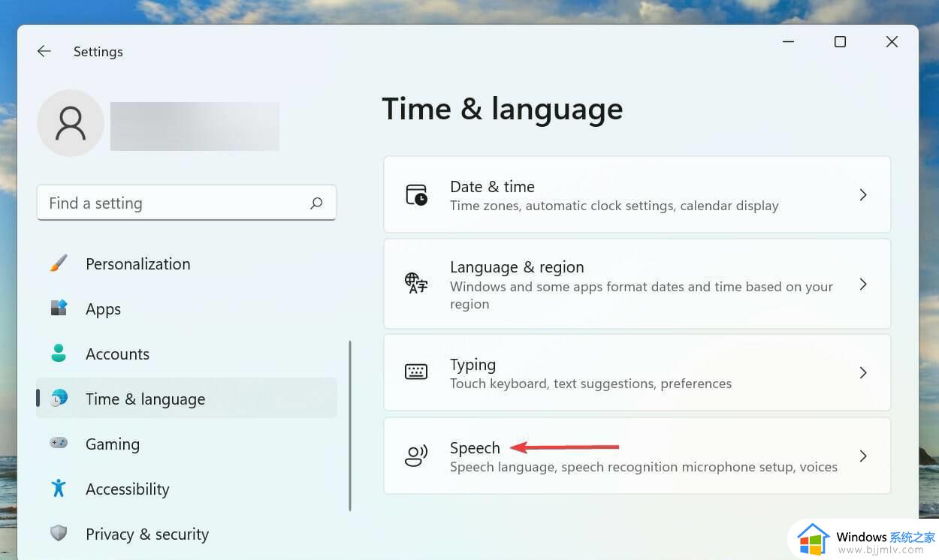Open the Speech settings title
Screen dimensions: 939x560
(475, 448)
